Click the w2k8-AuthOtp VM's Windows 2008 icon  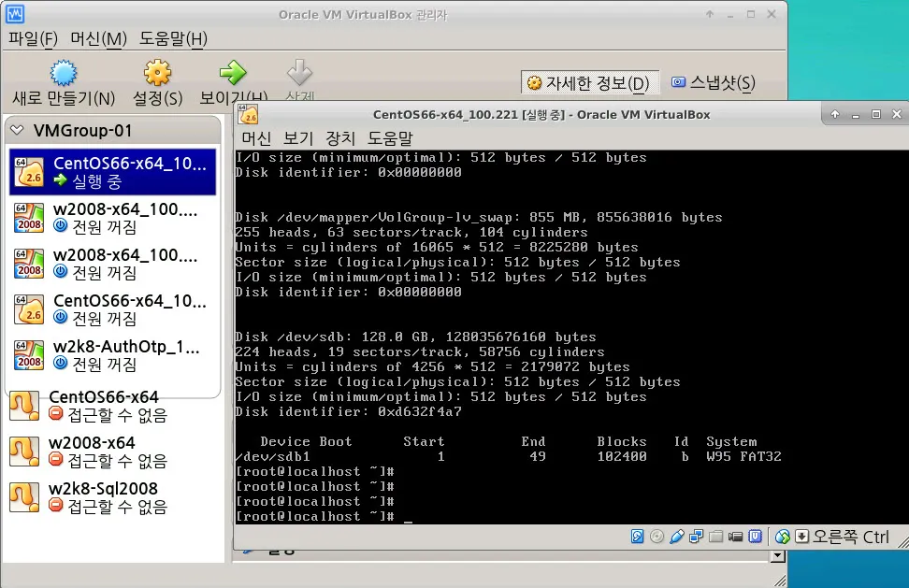[29, 354]
